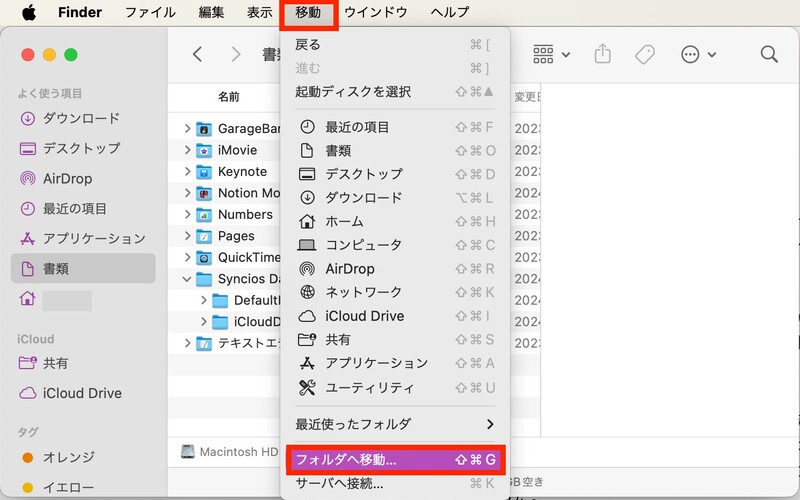Choose 最近の項目 in the 移動 menu
Screen dimensions: 800x500
click(395, 127)
